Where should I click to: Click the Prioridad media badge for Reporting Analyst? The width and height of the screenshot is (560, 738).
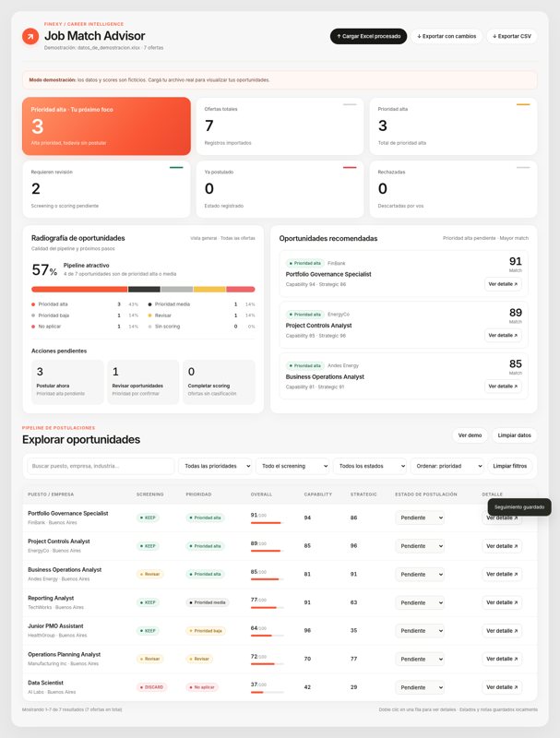click(208, 602)
